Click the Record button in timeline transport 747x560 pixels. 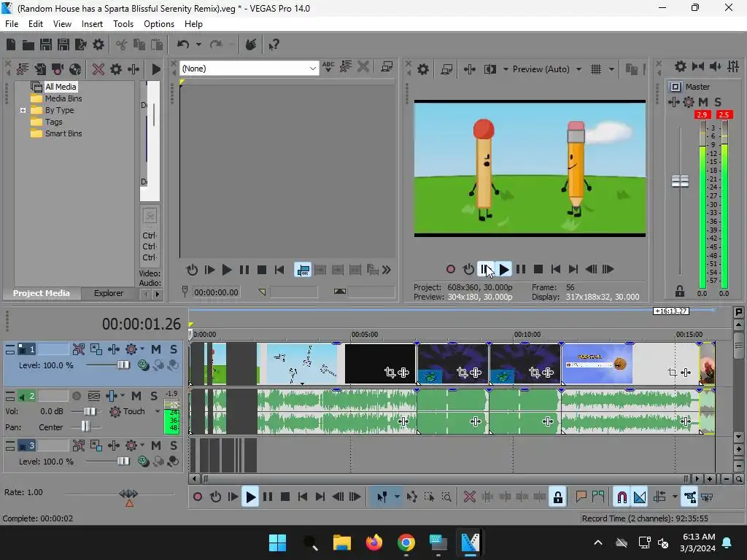tap(197, 497)
